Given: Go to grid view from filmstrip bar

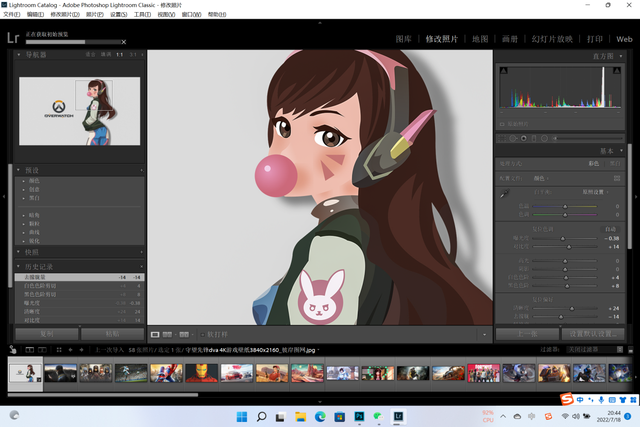Looking at the screenshot, I should coord(59,350).
